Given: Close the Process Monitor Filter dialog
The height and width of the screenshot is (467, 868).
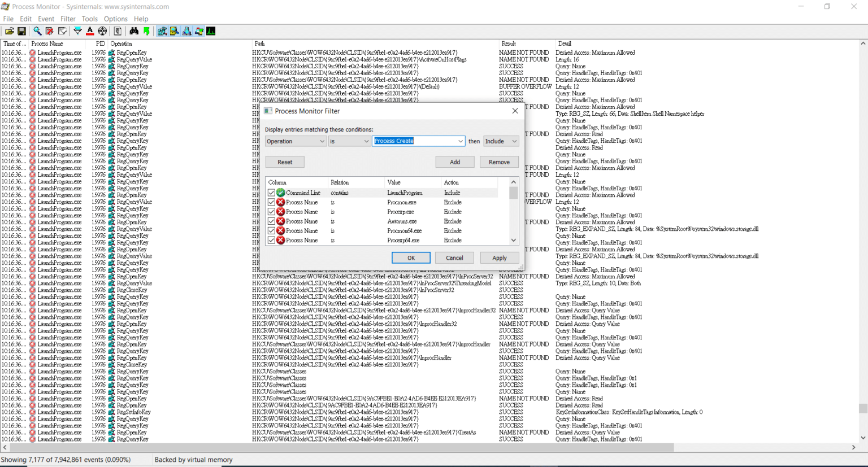Looking at the screenshot, I should (x=515, y=111).
